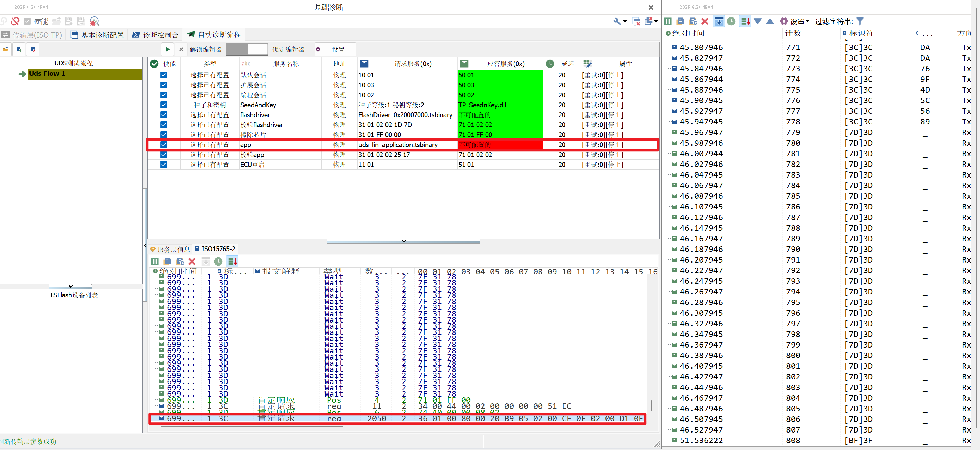Select the Uds Flow 1 tree item
The width and height of the screenshot is (980, 450).
click(x=47, y=73)
